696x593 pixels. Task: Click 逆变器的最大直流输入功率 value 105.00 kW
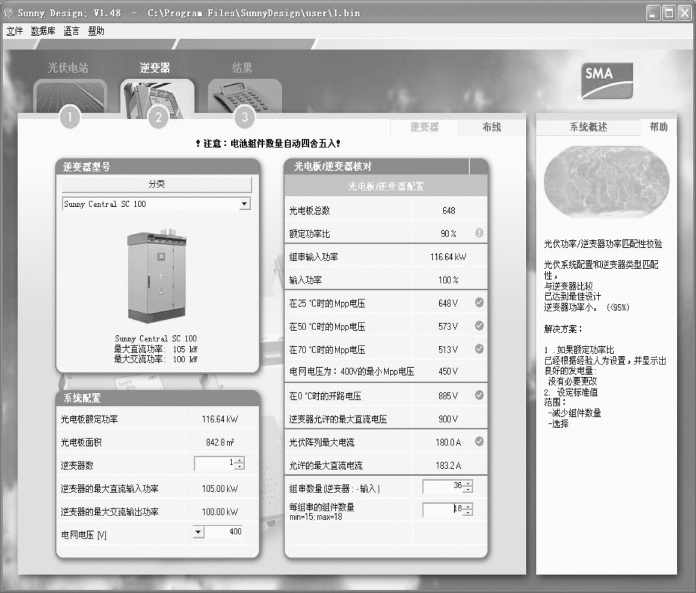pos(220,489)
